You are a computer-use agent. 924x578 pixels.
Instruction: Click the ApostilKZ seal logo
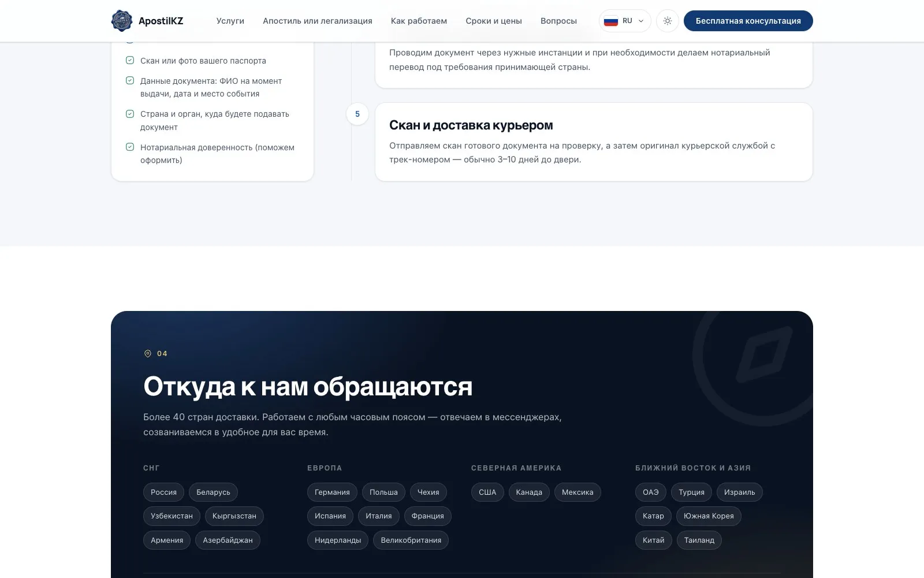[122, 21]
